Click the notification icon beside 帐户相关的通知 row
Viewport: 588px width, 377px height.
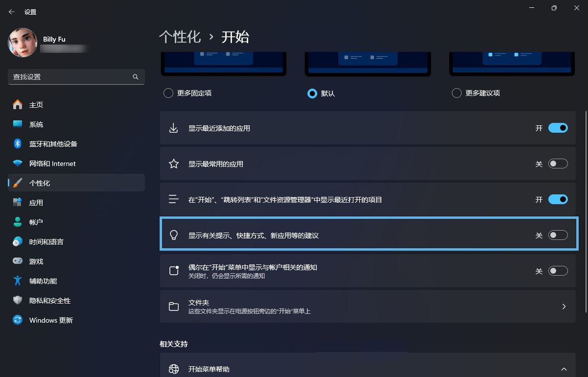click(173, 271)
